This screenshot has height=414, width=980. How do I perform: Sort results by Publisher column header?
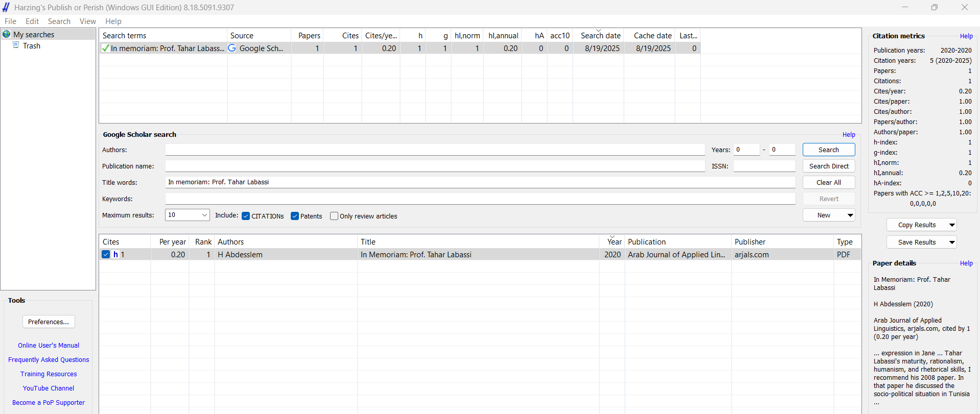coord(782,241)
